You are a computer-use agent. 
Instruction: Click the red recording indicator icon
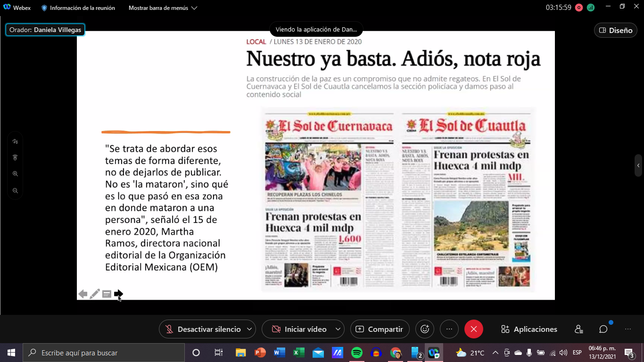pyautogui.click(x=579, y=8)
